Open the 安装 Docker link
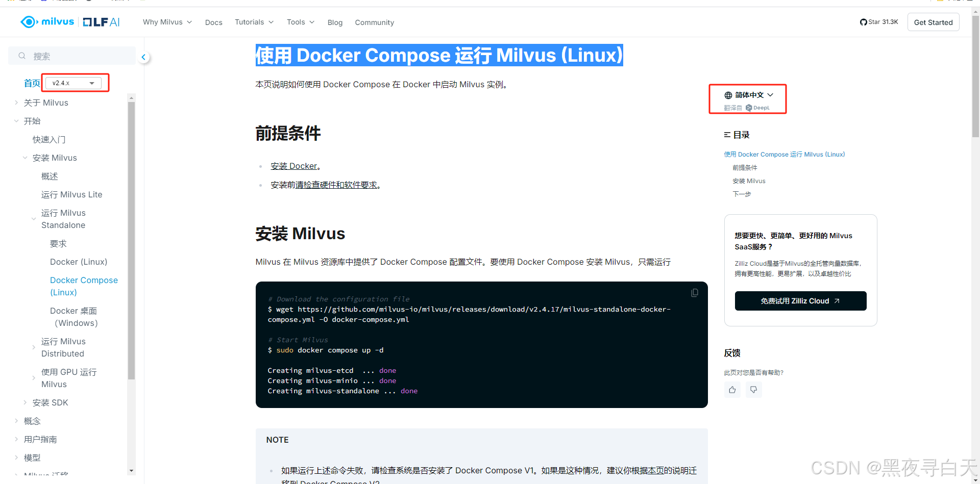Viewport: 980px width, 484px height. pyautogui.click(x=293, y=166)
